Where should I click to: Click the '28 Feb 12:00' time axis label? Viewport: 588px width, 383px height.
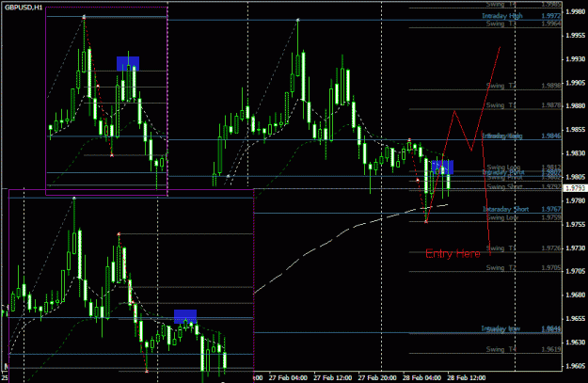pos(467,377)
